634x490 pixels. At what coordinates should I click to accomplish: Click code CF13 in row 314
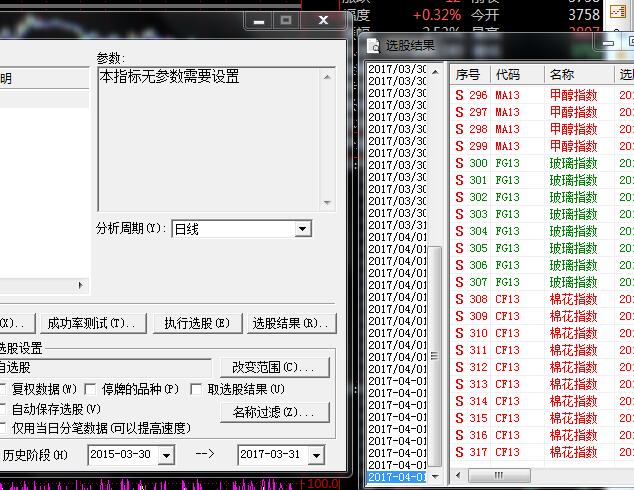tap(507, 401)
